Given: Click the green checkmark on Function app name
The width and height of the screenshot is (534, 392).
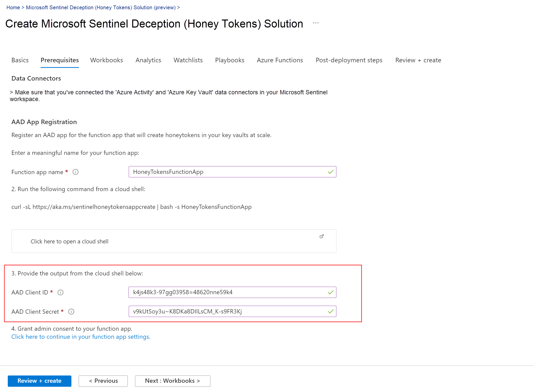Looking at the screenshot, I should [331, 171].
